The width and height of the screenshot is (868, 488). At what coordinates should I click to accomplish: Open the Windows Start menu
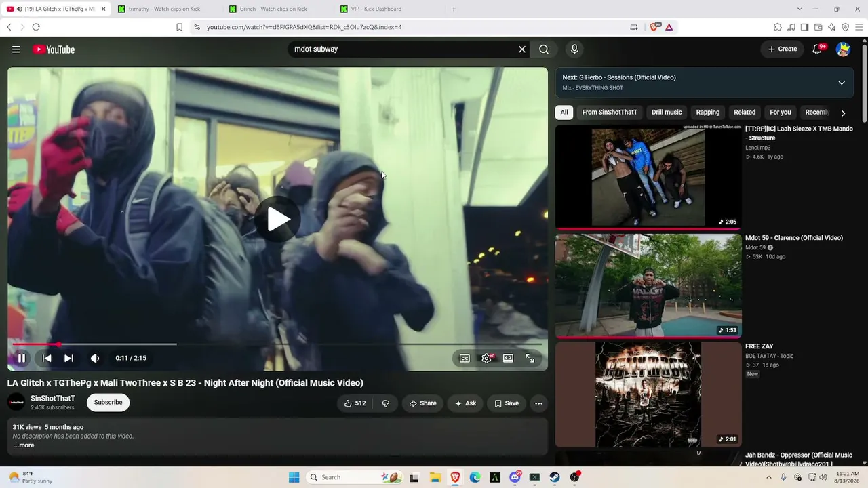point(294,477)
